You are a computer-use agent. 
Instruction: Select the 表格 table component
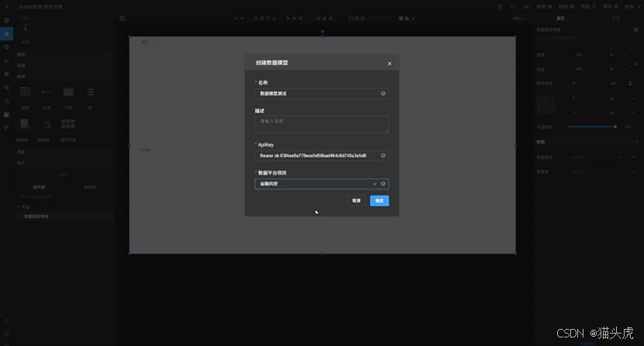[x=25, y=97]
